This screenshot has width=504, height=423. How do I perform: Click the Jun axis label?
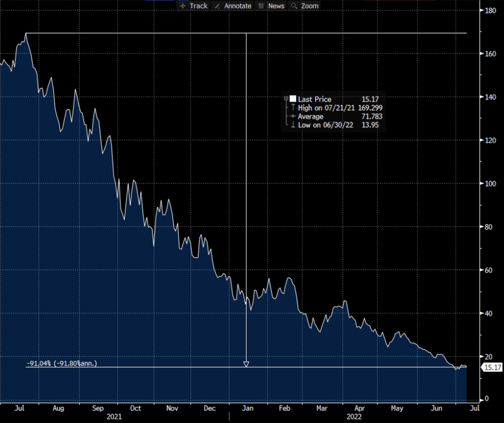tap(436, 408)
